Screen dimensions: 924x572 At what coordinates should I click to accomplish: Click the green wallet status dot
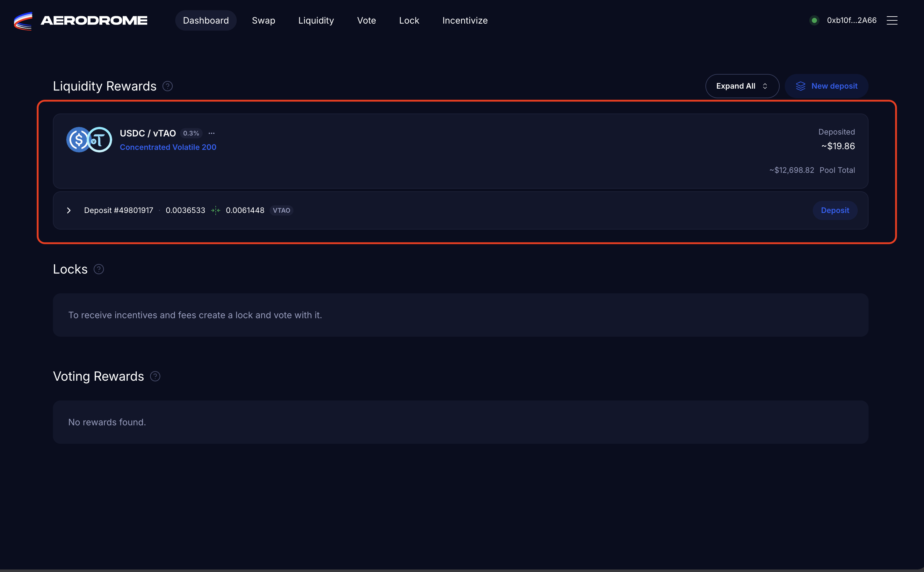point(814,20)
